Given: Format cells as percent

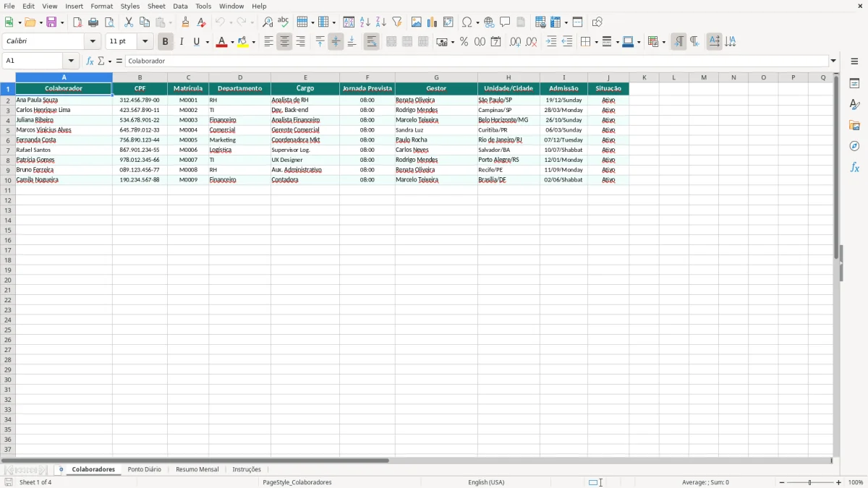Looking at the screenshot, I should (x=464, y=42).
